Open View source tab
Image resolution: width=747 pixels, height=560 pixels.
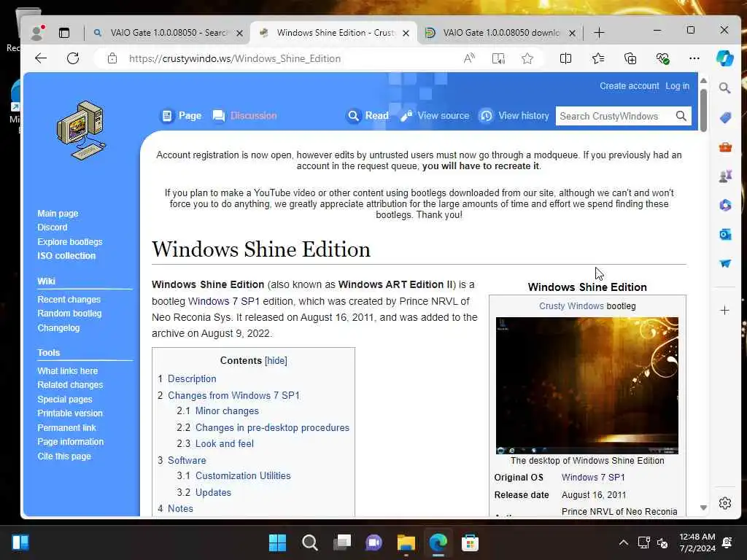pos(435,116)
